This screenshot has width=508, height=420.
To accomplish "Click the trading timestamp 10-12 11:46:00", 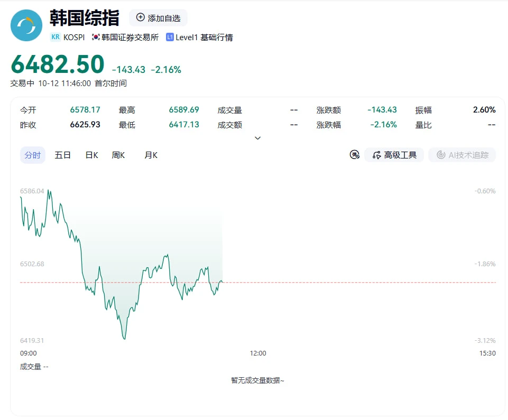I will [64, 83].
